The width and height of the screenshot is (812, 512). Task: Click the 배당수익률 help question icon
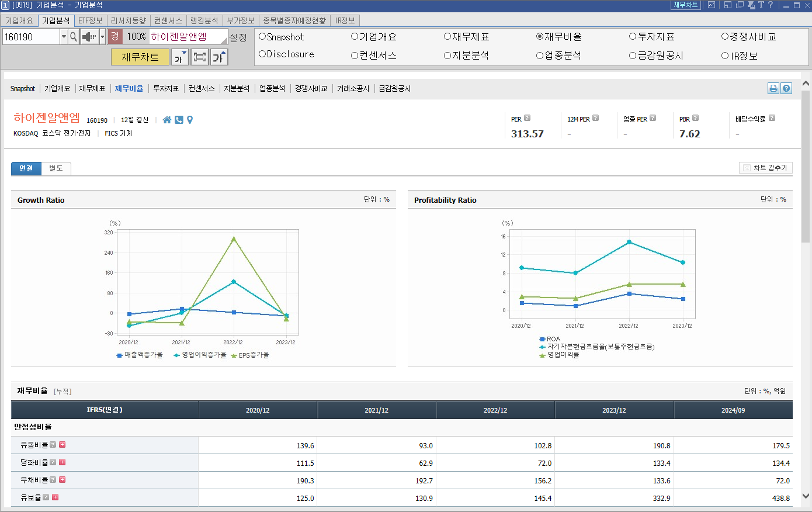coord(772,118)
